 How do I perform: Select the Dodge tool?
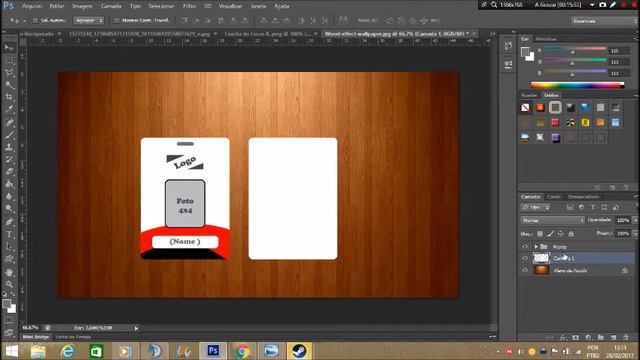point(9,209)
